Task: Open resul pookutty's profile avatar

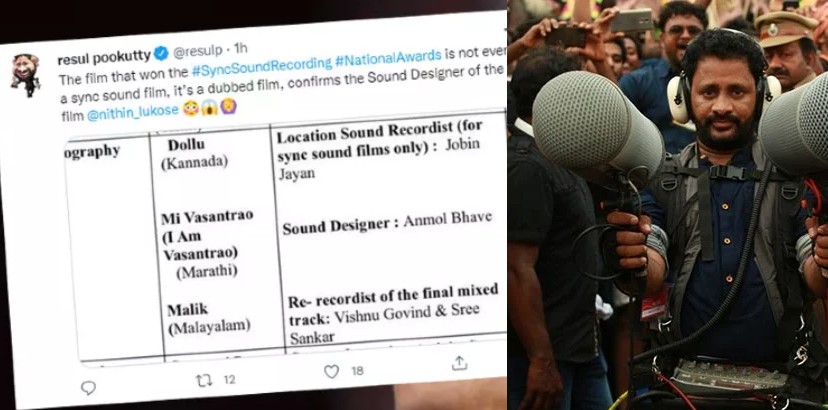Action: [25, 74]
